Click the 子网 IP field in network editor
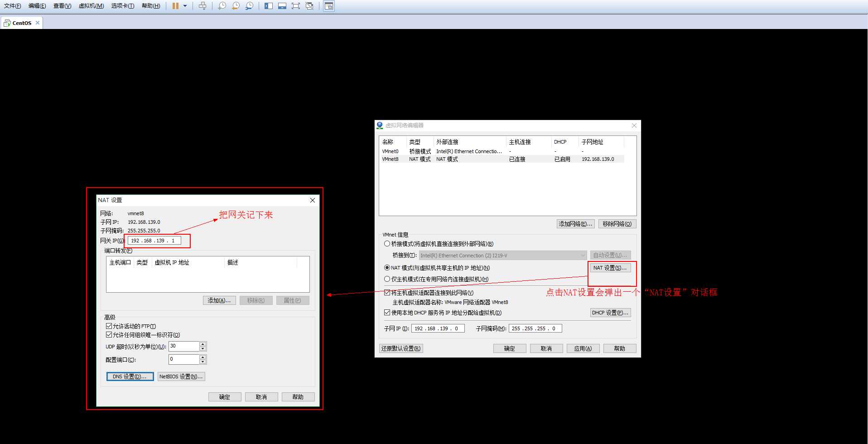This screenshot has height=444, width=868. [x=438, y=328]
